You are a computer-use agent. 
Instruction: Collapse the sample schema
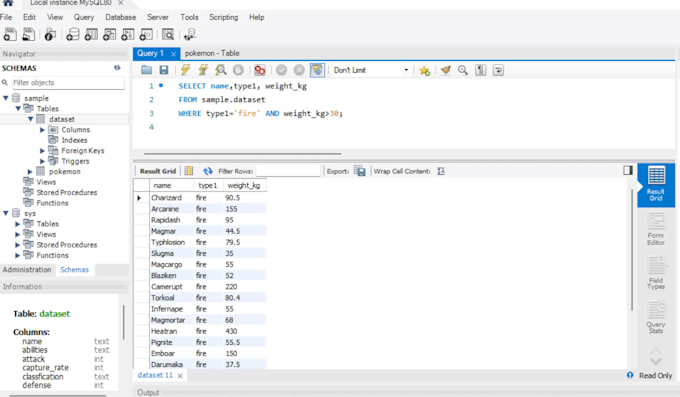click(6, 98)
